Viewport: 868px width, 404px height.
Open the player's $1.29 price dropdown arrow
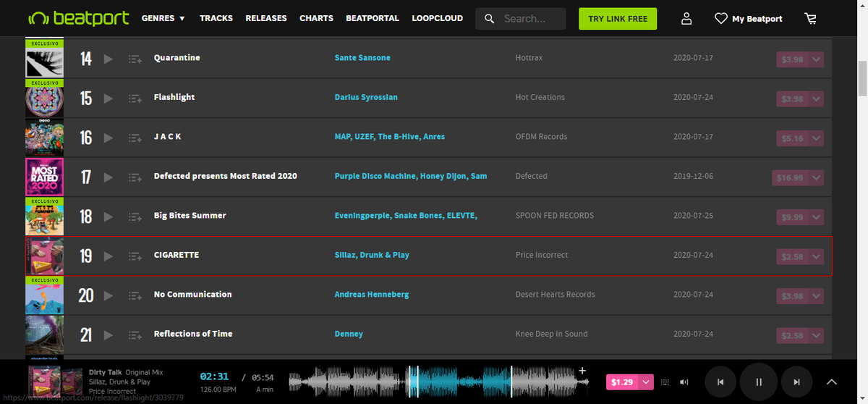point(646,382)
